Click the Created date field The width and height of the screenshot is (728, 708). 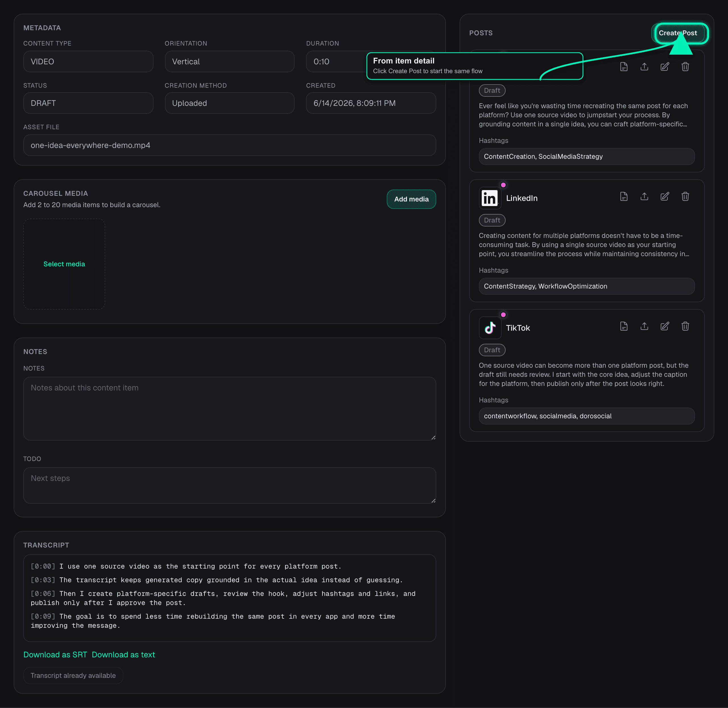(x=371, y=103)
